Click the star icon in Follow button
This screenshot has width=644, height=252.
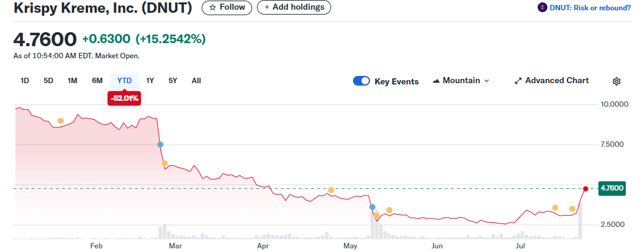point(213,7)
